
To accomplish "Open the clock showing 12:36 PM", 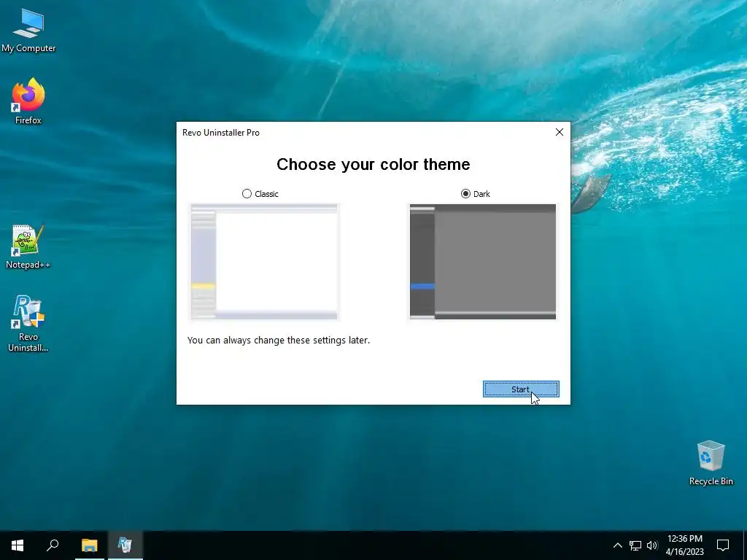I will click(x=685, y=545).
